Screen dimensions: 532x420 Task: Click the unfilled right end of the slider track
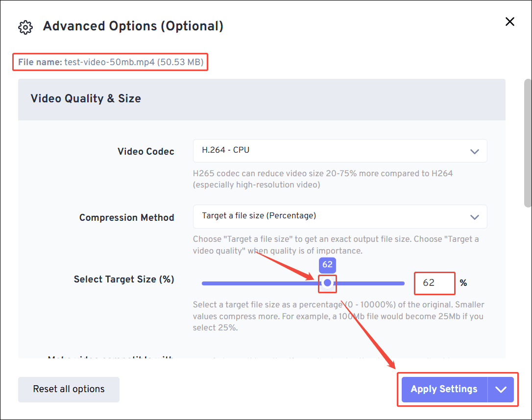tap(372, 283)
